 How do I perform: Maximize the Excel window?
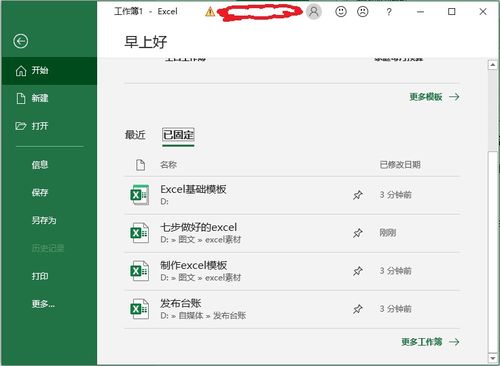(x=452, y=12)
